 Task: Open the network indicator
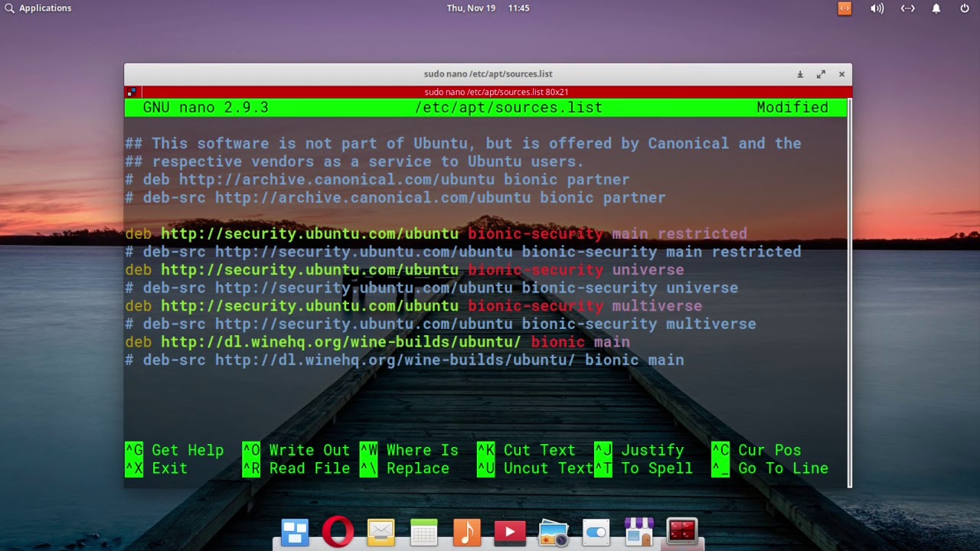coord(907,8)
